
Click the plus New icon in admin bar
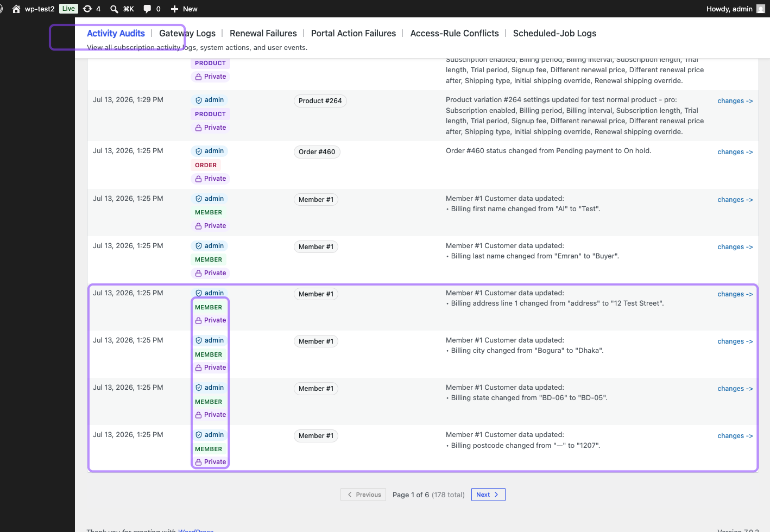[x=174, y=9]
